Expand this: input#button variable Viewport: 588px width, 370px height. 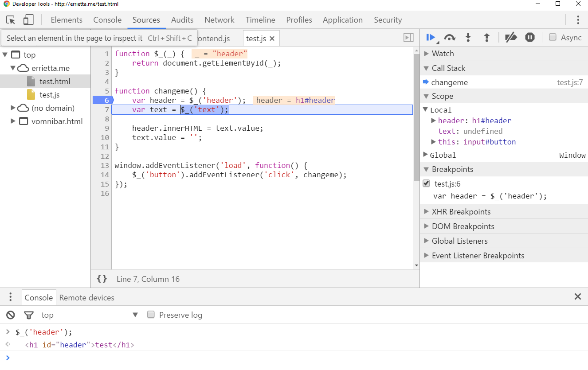pos(434,142)
